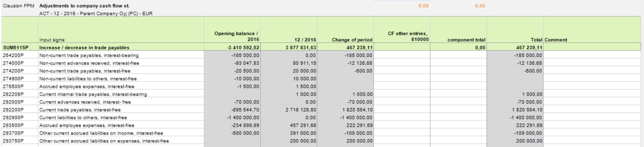Click opening balance -895 544,70
Screen dimensions: 644x147
(245, 110)
